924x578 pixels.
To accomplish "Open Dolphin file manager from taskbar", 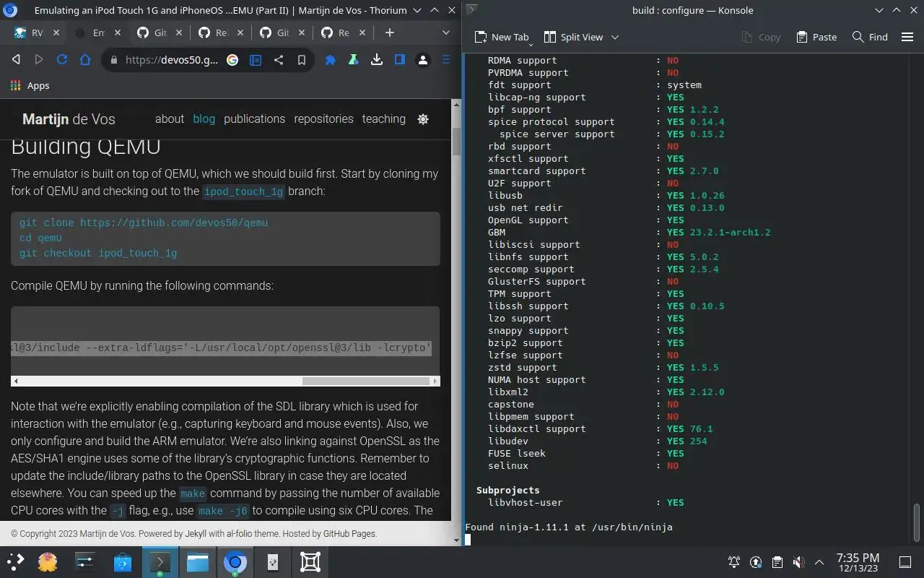I will pos(197,562).
